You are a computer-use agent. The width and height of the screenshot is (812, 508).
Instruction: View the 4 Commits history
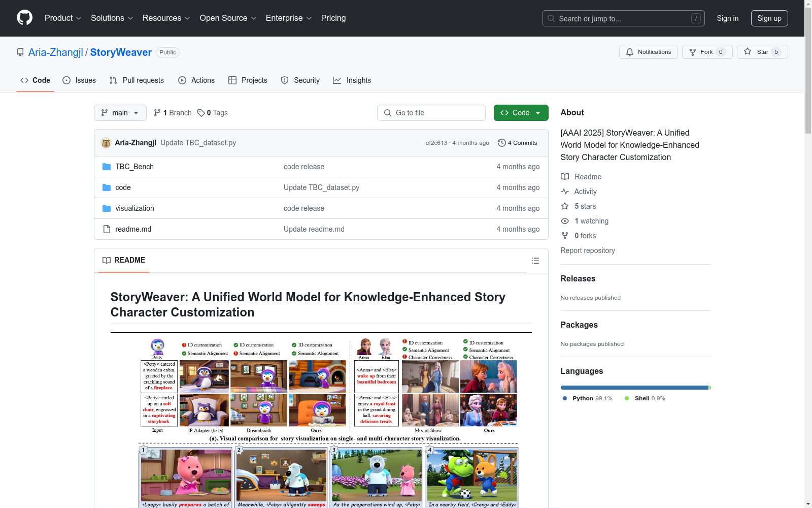518,143
